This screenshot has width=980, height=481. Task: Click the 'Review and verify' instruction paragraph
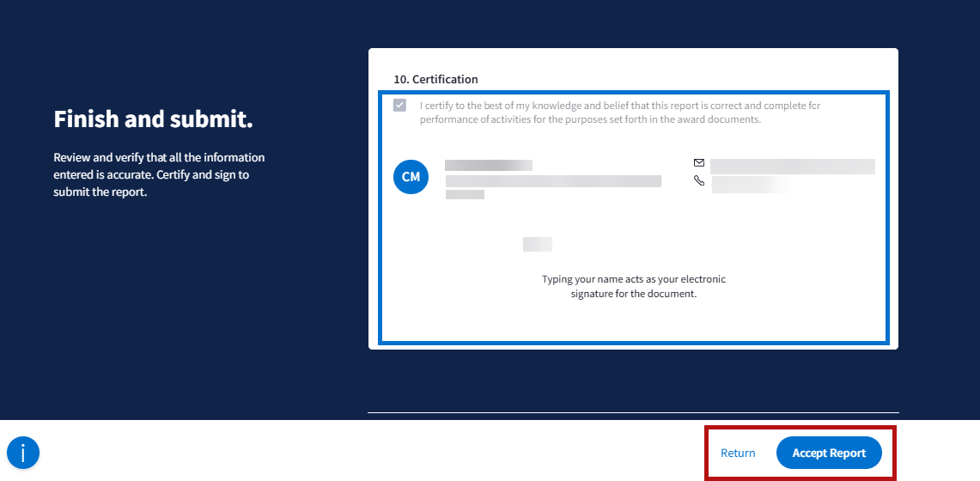click(x=159, y=174)
